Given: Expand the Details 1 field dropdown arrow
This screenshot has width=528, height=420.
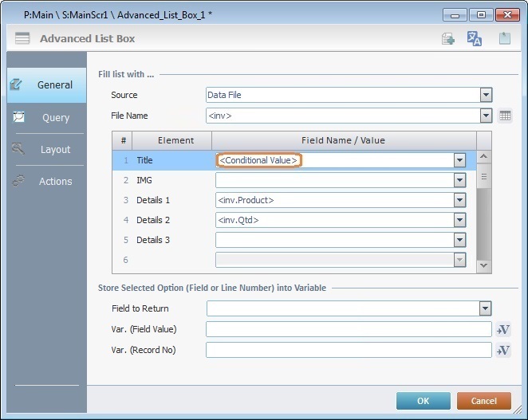Looking at the screenshot, I should [x=459, y=200].
